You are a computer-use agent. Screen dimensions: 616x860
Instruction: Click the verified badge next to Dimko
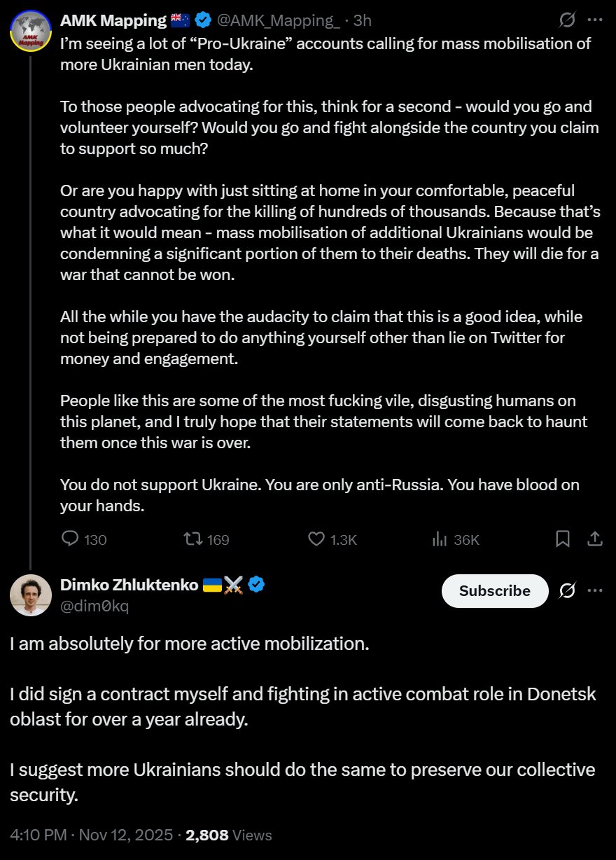point(255,585)
